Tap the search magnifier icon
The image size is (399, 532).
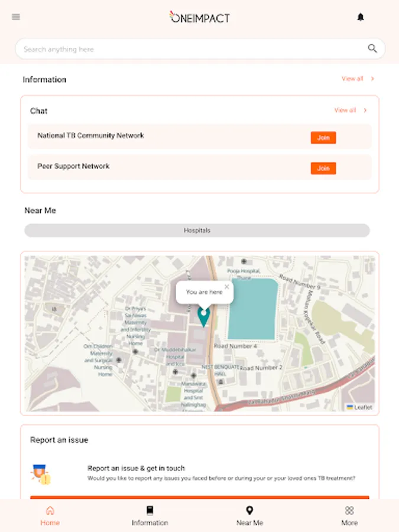coord(372,48)
